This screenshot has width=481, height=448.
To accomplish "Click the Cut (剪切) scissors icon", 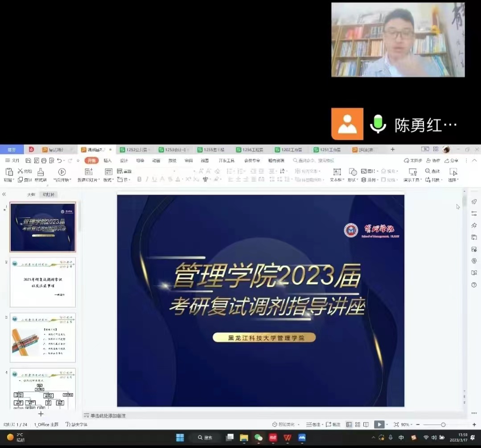I will [21, 171].
